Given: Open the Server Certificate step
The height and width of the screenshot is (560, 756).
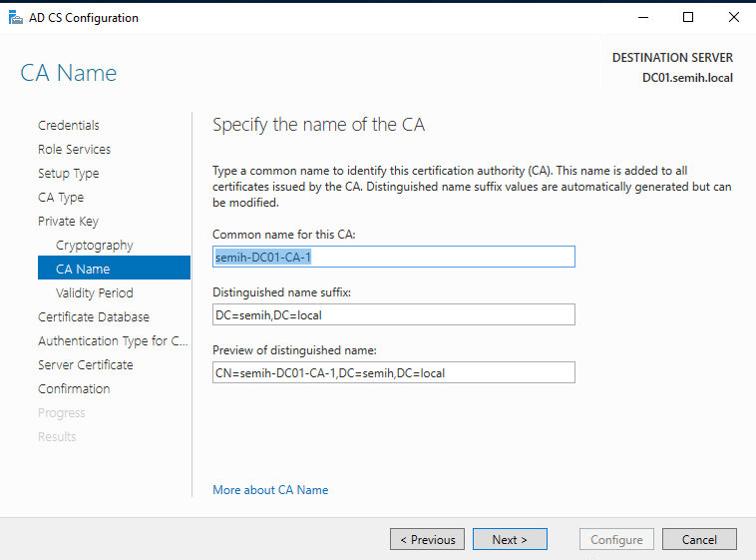Looking at the screenshot, I should (x=85, y=364).
